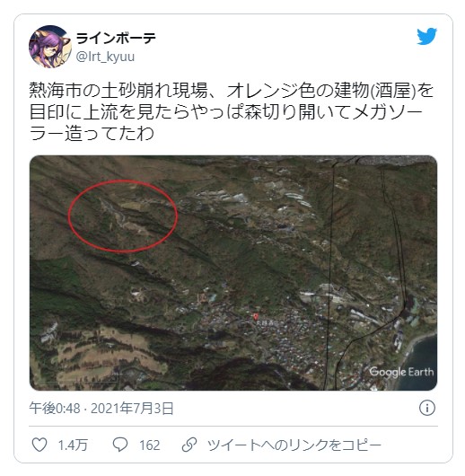Image resolution: width=465 pixels, height=476 pixels.
Task: Open replies via speech bubble icon
Action: tap(120, 445)
